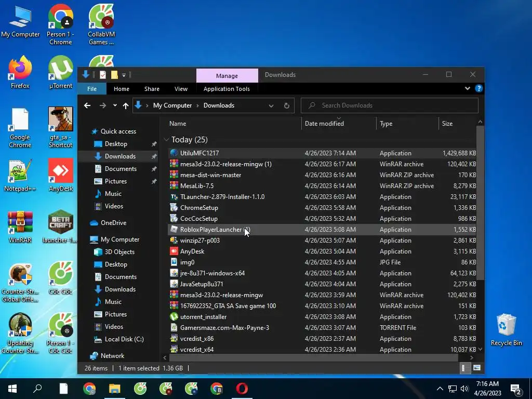Launch the BetaCraft launcher desktop icon
Screen dimensions: 532x399
click(x=60, y=227)
